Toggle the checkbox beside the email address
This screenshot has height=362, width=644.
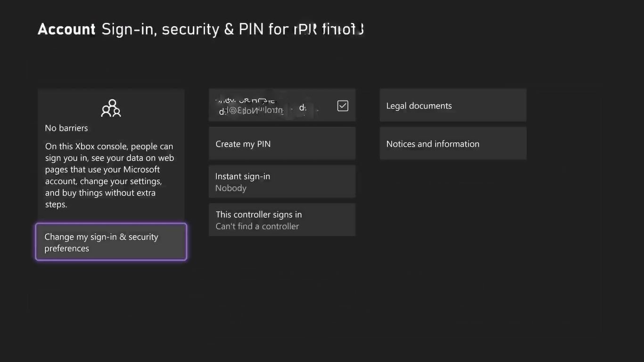click(343, 106)
